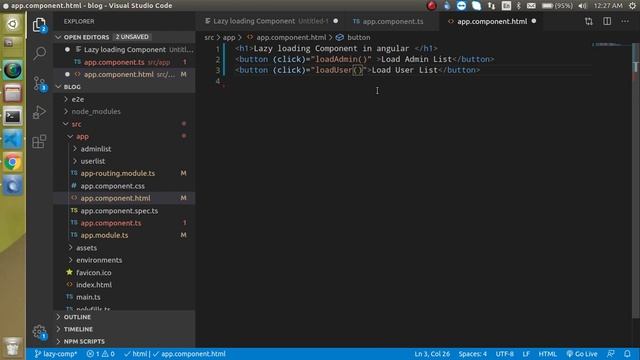Open the Ubuntu dash search at the dock's top
640x360 pixels.
point(13,24)
